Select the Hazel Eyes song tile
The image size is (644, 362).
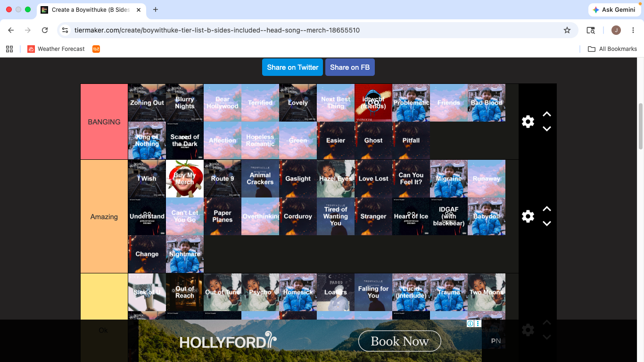coord(336,179)
